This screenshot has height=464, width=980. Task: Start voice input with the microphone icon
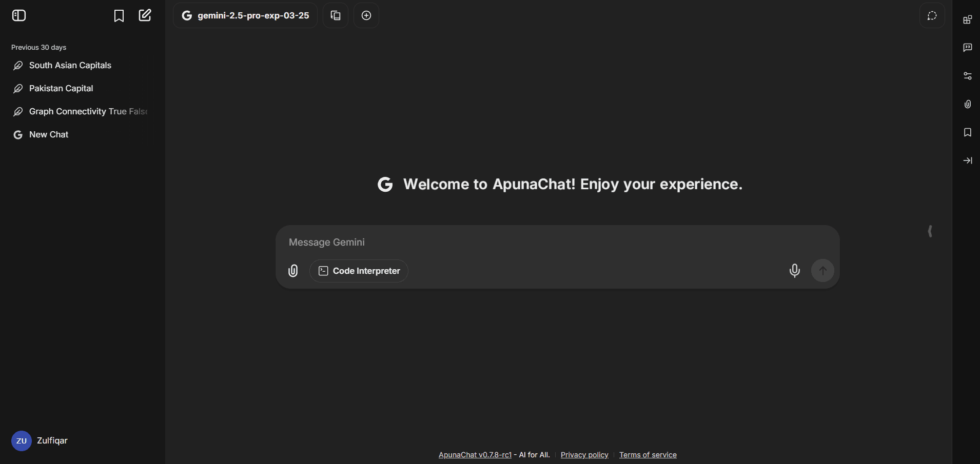click(x=794, y=270)
